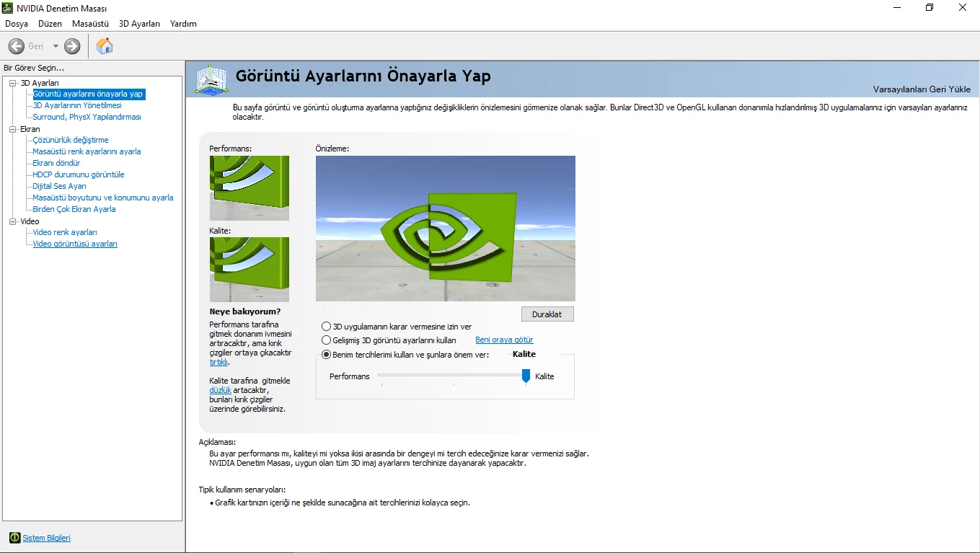
Task: Open Surround, PhysX Yapılandırması
Action: (x=87, y=117)
